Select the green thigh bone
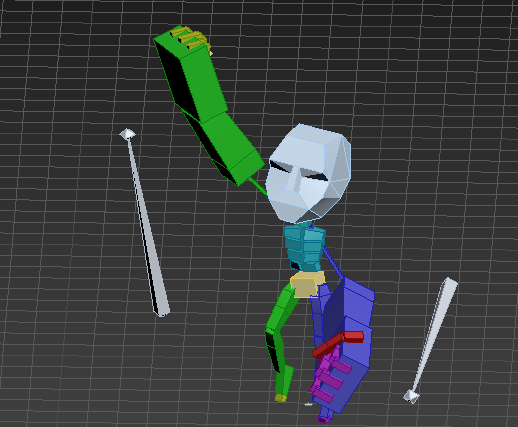Image resolution: width=518 pixels, height=427 pixels. point(282,308)
